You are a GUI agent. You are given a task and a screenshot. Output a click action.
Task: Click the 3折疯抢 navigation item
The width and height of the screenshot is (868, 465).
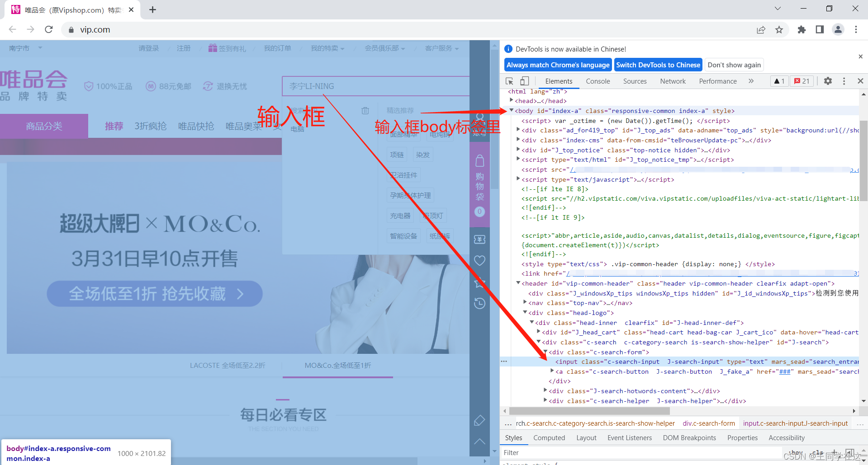[x=151, y=126]
